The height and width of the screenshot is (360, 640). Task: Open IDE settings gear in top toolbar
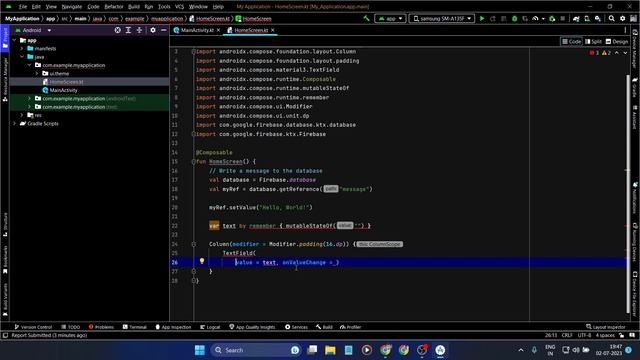click(x=622, y=18)
